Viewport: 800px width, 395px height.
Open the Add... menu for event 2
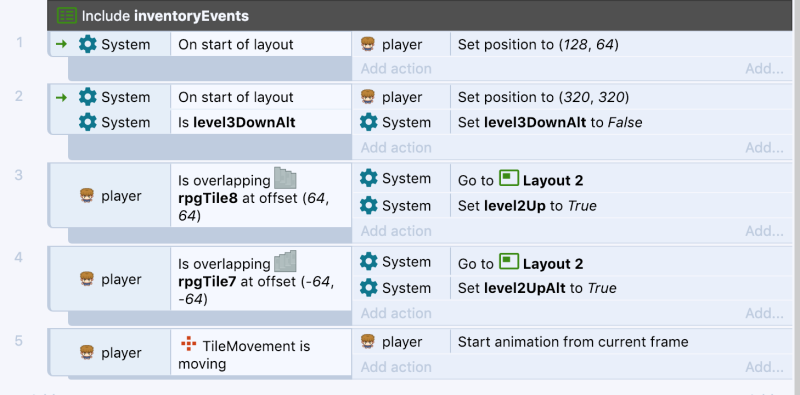click(x=764, y=147)
